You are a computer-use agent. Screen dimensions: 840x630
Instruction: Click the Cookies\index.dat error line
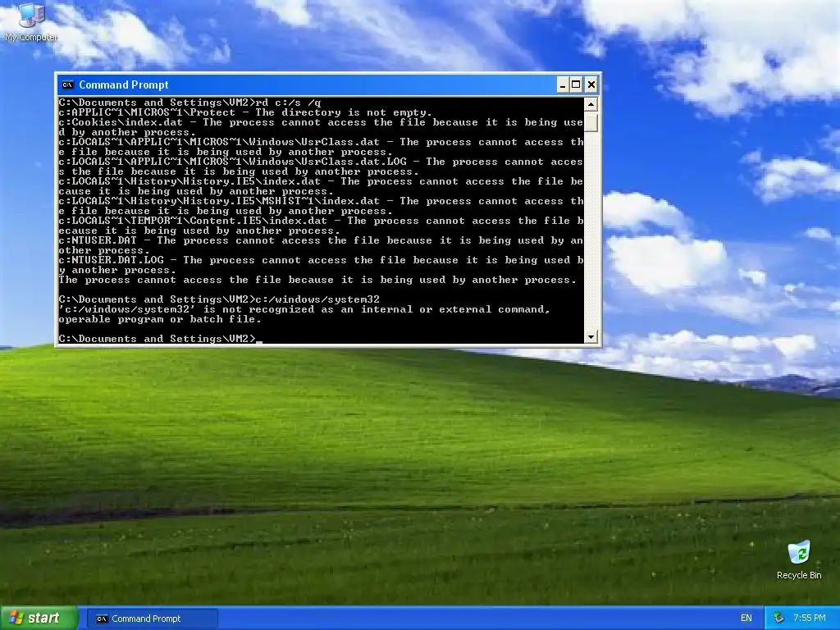(x=321, y=127)
